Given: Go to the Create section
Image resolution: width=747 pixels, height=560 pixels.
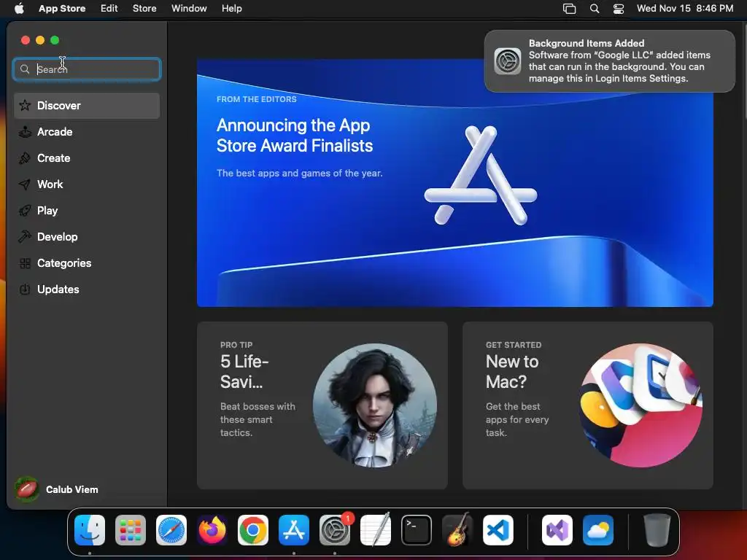Looking at the screenshot, I should pos(87,158).
